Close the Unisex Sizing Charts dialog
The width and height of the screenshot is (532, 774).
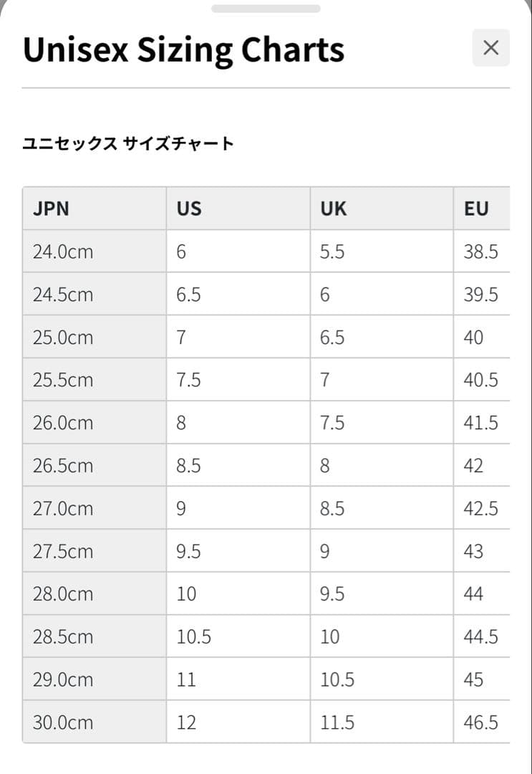[x=490, y=48]
